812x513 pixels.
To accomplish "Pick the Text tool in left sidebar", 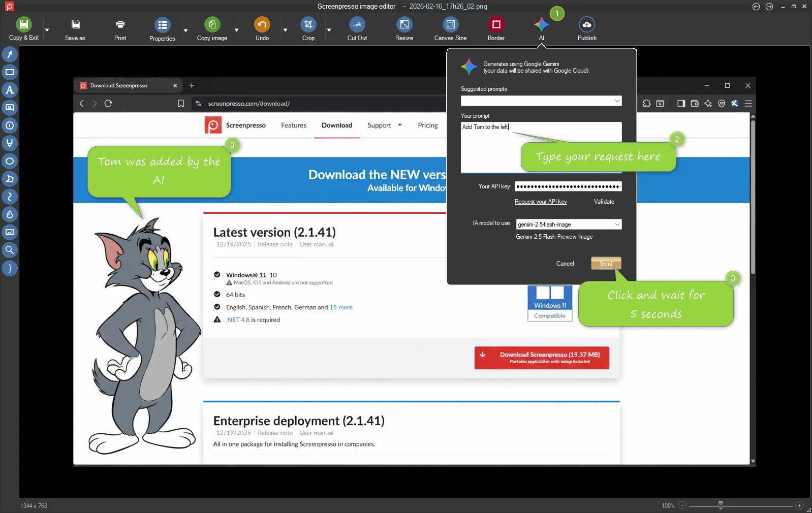I will click(x=10, y=90).
